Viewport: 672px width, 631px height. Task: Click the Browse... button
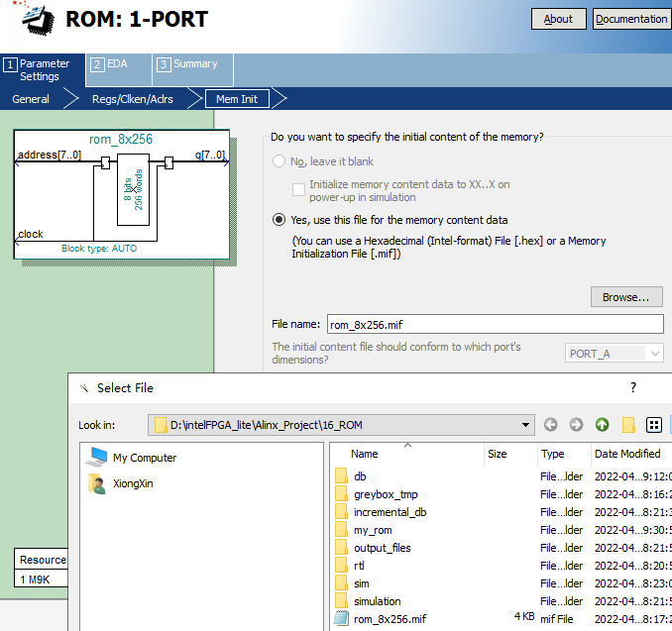626,297
